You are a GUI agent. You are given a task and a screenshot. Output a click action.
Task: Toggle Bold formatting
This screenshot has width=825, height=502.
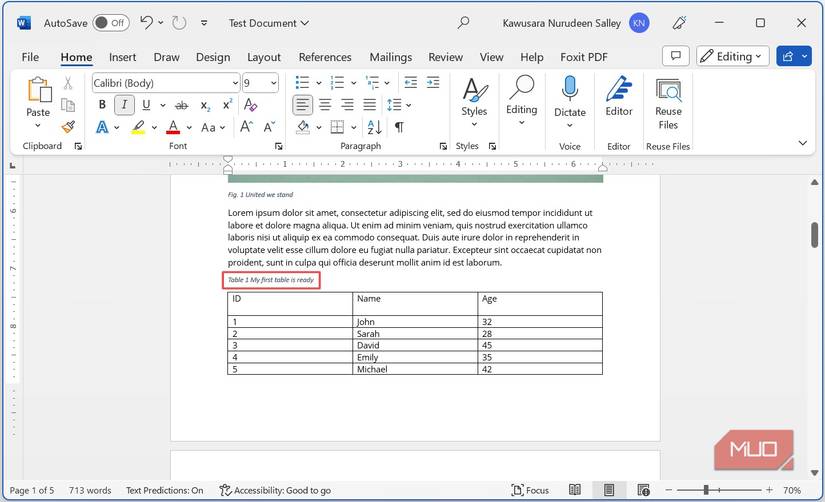[x=102, y=105]
